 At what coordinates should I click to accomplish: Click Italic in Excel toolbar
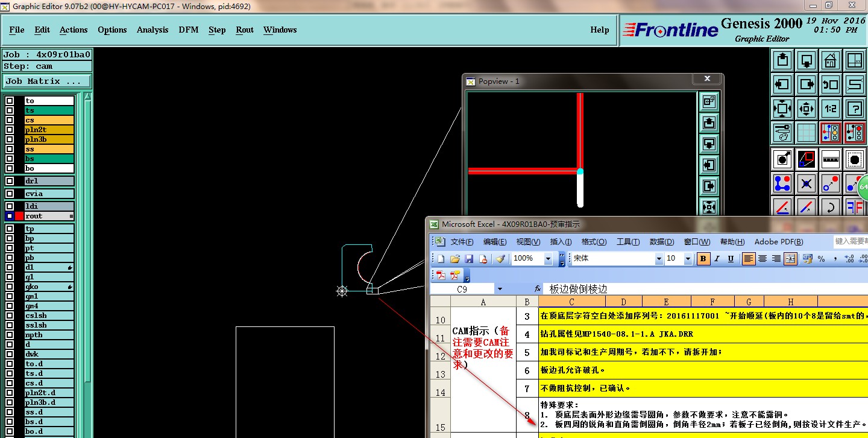pos(717,259)
